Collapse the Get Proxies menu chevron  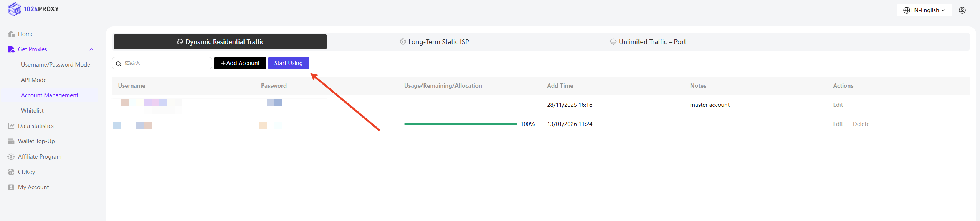91,49
